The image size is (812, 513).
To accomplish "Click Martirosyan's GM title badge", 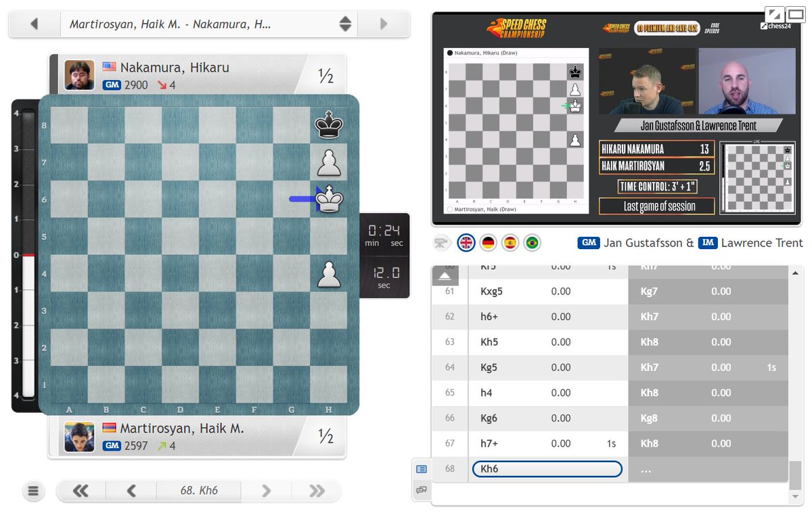I will pyautogui.click(x=112, y=446).
